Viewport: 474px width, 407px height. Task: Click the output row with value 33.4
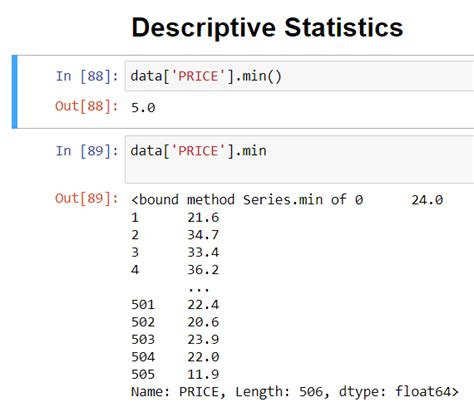pyautogui.click(x=175, y=252)
